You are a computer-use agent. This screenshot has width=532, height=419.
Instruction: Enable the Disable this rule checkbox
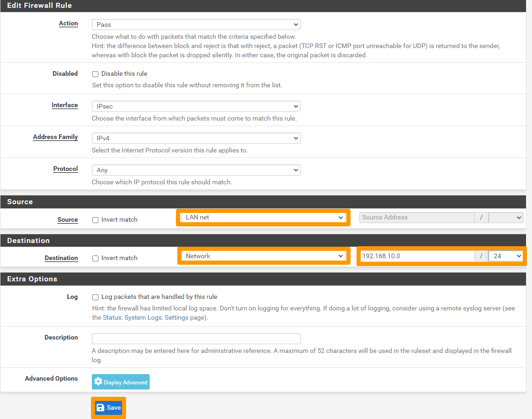[96, 74]
